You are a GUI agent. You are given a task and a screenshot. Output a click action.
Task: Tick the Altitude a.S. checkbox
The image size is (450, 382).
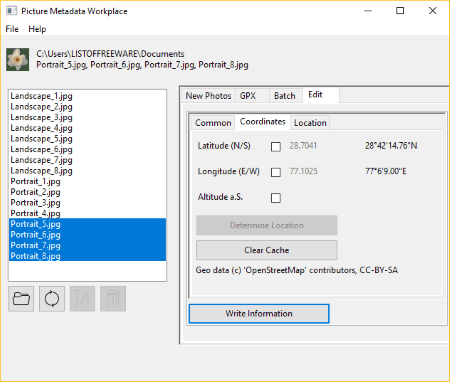click(276, 198)
